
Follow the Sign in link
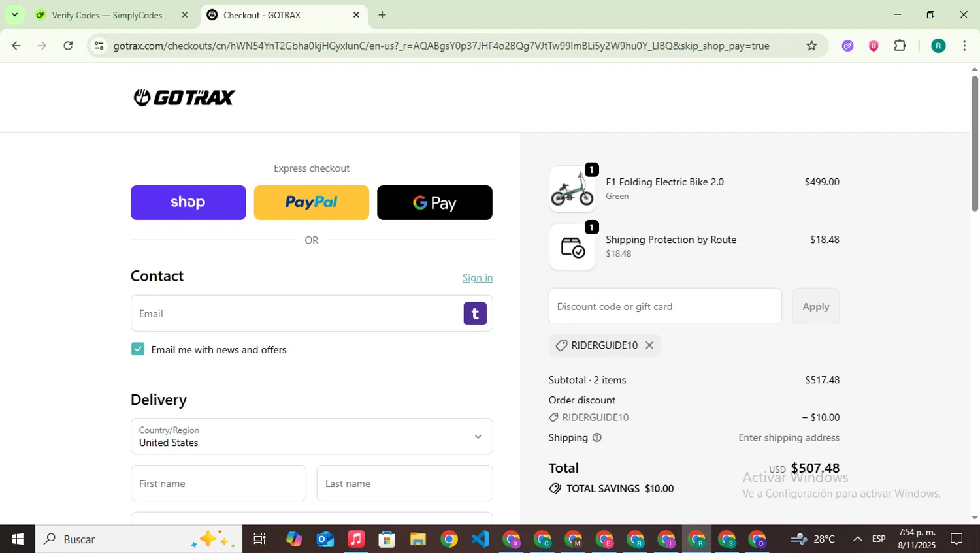coord(478,278)
